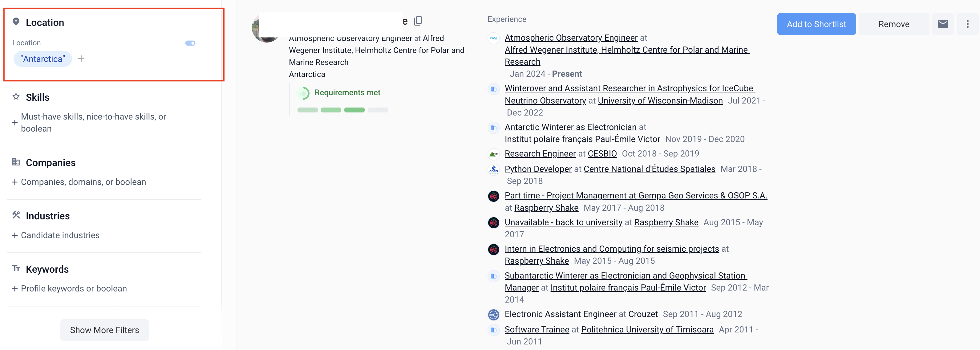
Task: Click the Keywords text icon
Action: [16, 269]
